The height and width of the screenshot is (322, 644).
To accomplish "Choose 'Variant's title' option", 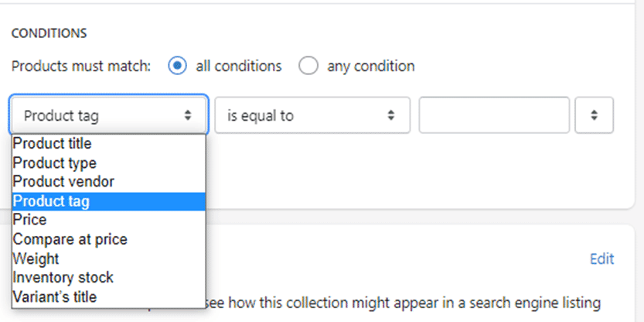I will click(109, 297).
